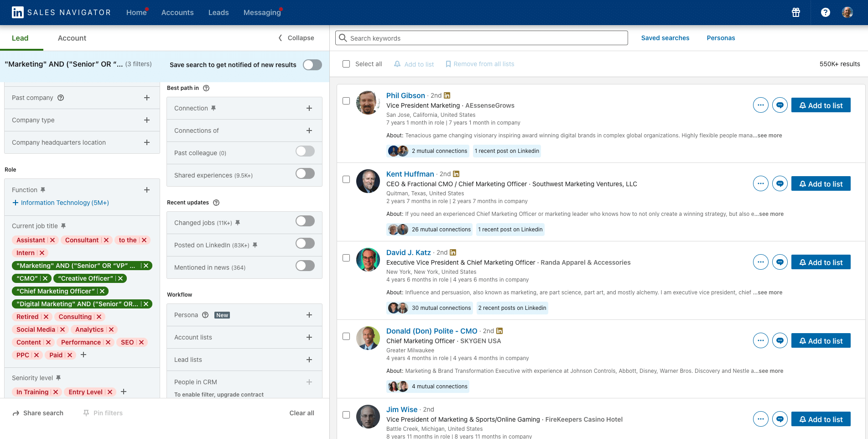Remove the SEO job title exclusion
This screenshot has height=439, width=868.
(x=141, y=342)
